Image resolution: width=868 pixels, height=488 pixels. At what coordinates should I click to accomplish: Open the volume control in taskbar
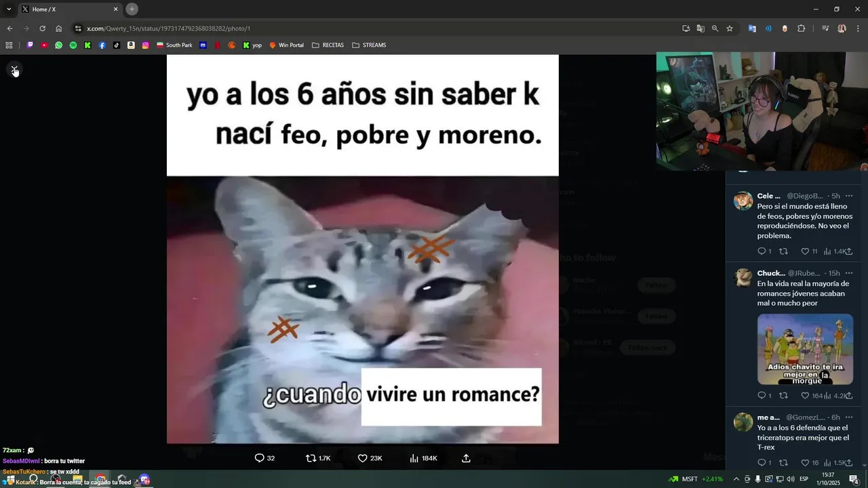[790, 479]
